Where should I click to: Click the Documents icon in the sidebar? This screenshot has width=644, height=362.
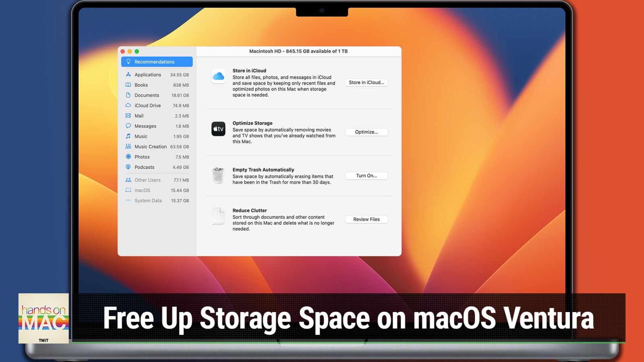(128, 95)
